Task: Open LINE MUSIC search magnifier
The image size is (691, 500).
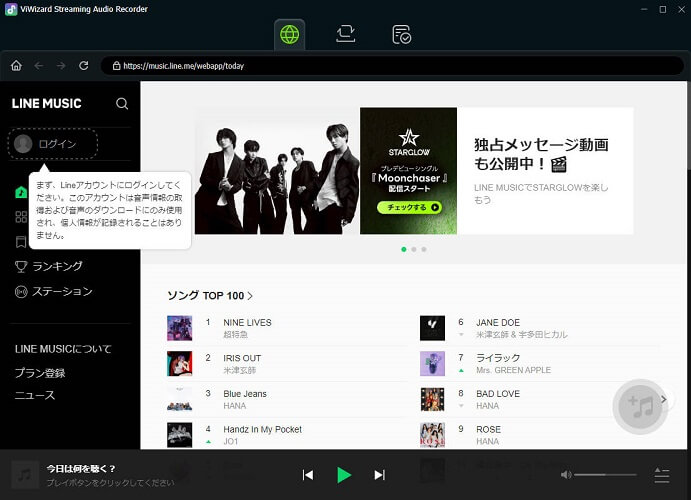Action: (x=122, y=104)
